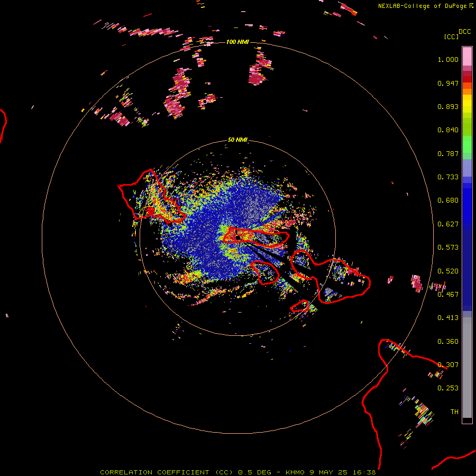Select the 0.360 scale value
Image resolution: width=476 pixels, height=476 pixels.
click(x=448, y=342)
